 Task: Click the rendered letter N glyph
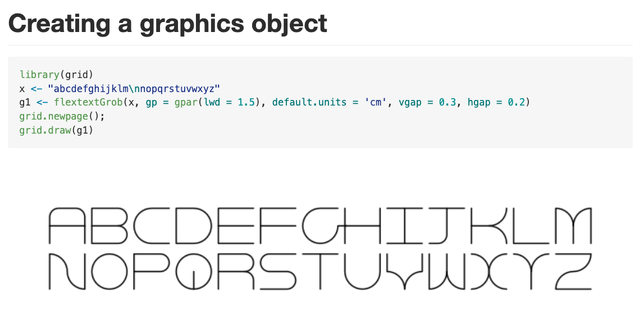[x=67, y=272]
